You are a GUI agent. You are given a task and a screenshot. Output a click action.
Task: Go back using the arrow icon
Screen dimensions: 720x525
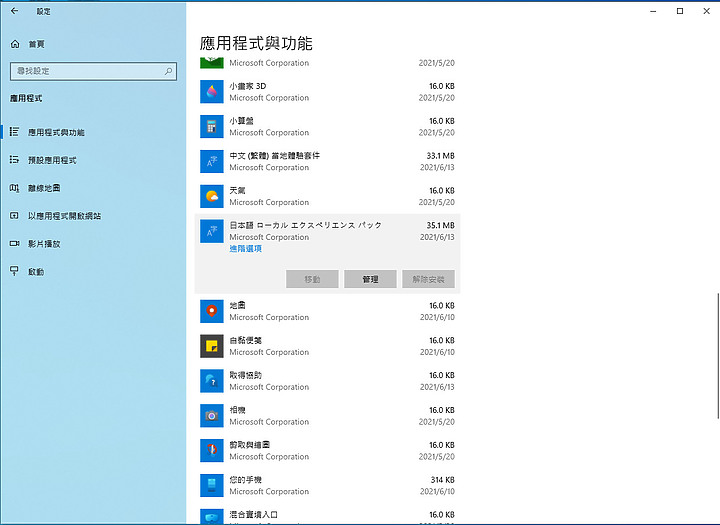[14, 11]
